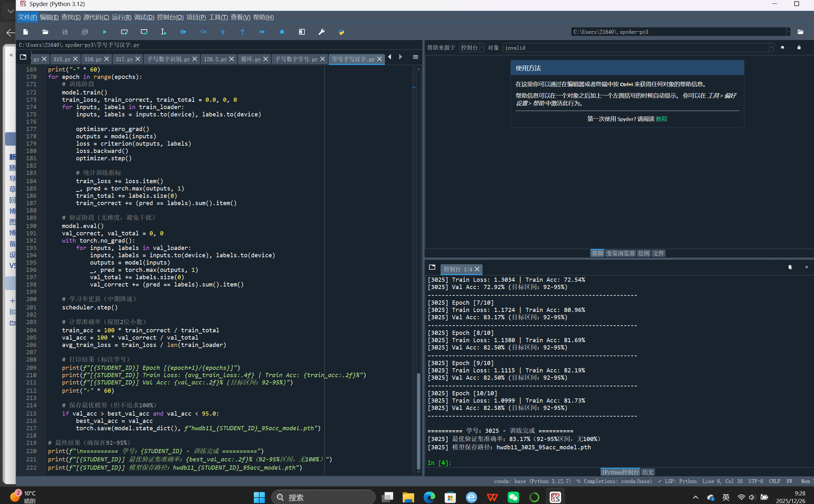Open the PYTHONPATH manager Python icon
Screen dimensions: 814x504
(x=341, y=32)
